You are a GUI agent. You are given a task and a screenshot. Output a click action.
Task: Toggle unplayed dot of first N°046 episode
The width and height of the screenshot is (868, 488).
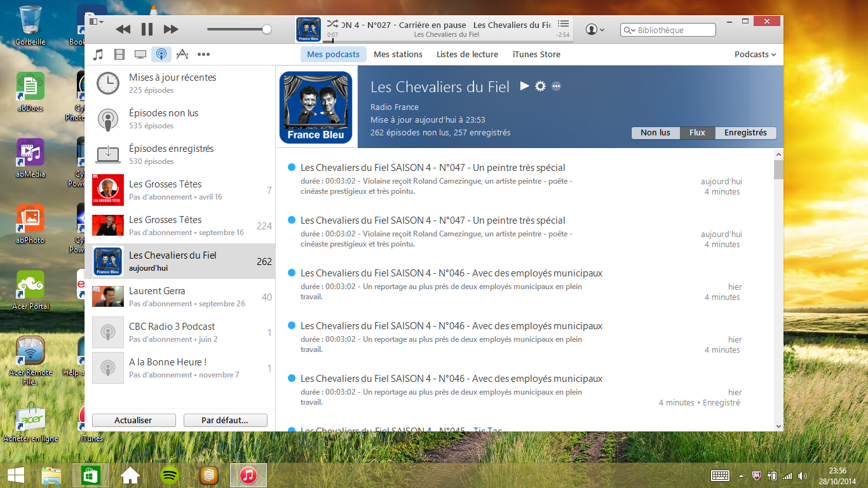(x=292, y=273)
